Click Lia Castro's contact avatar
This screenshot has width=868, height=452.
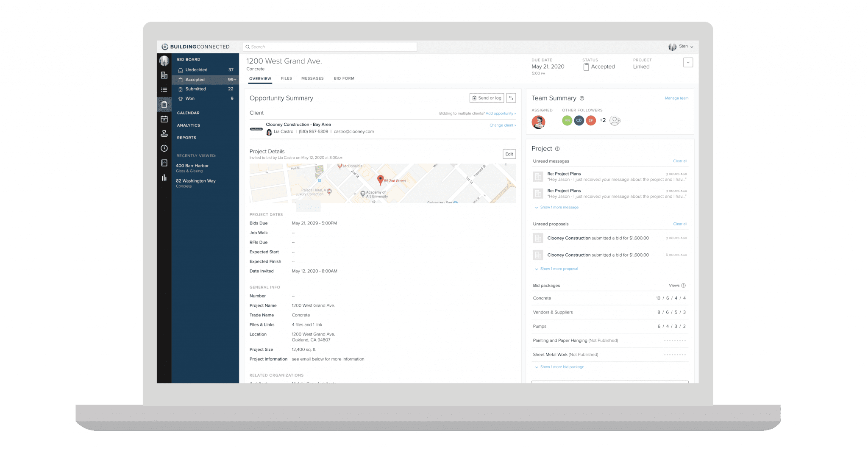[269, 132]
